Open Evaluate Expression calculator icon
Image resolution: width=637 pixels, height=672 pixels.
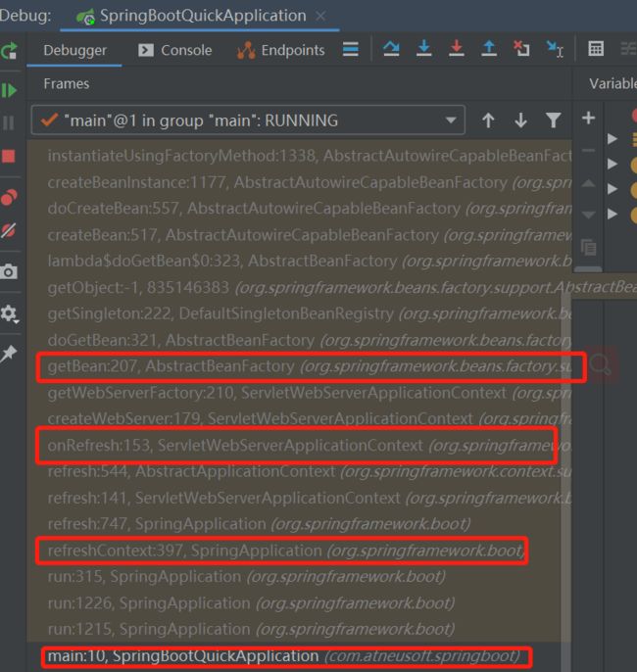pyautogui.click(x=596, y=49)
